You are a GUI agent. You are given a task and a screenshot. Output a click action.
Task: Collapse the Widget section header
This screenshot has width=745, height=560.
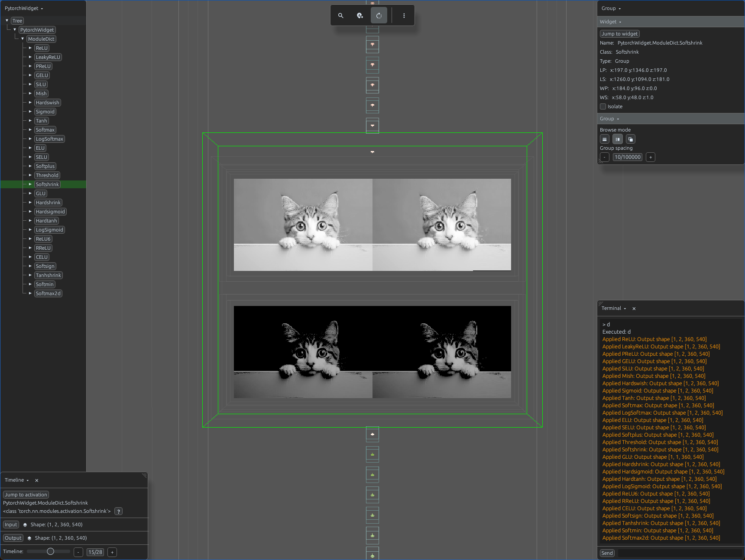[x=610, y=22]
